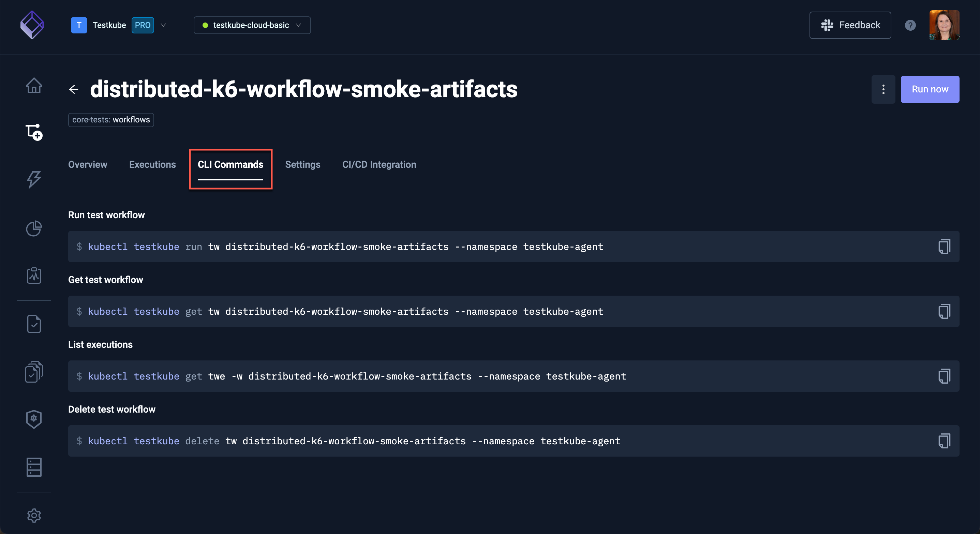Viewport: 980px width, 534px height.
Task: Click the core-tests workflows label
Action: [x=111, y=120]
